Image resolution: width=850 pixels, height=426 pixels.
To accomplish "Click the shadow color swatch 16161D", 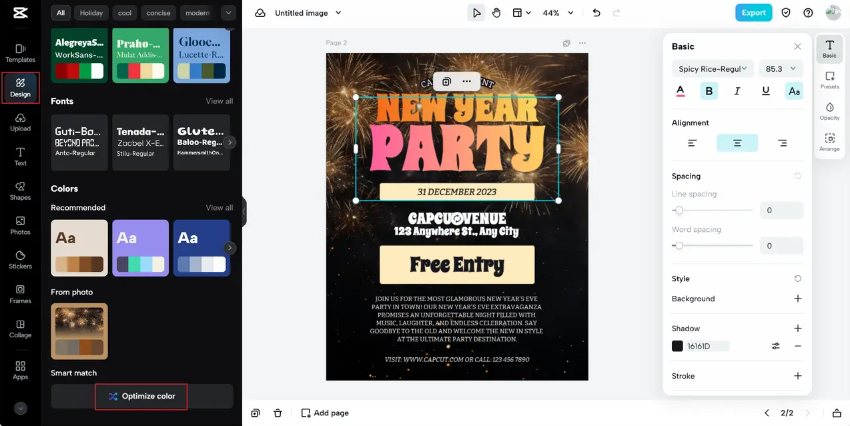I will pos(677,346).
